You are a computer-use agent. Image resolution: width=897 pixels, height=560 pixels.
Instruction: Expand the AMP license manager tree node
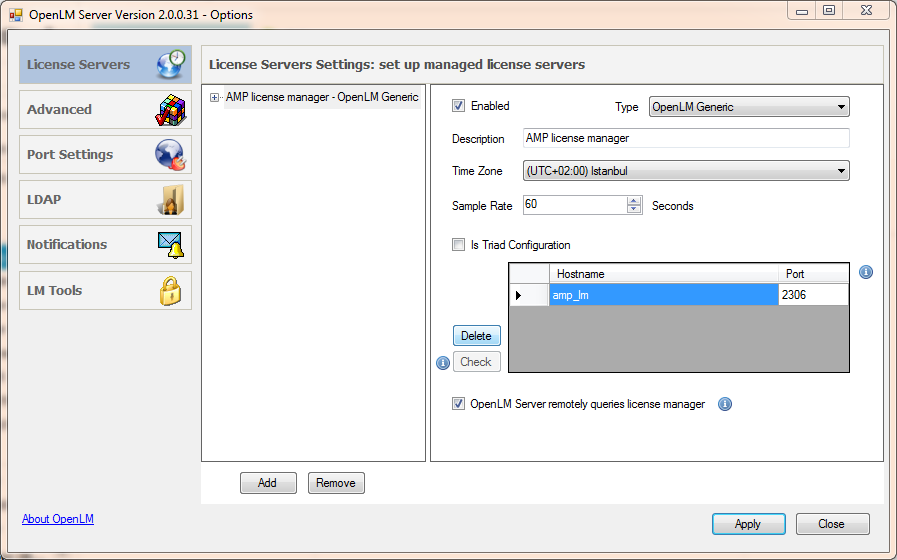coord(214,98)
